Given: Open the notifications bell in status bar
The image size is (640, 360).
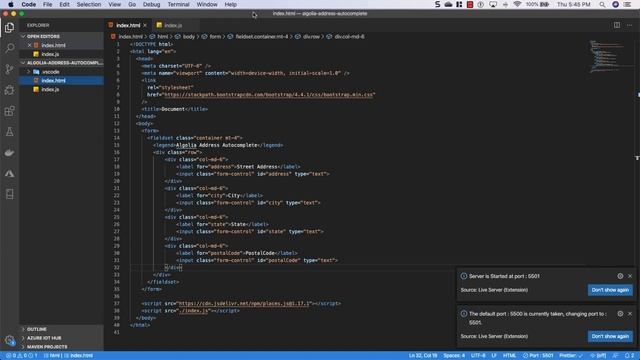Looking at the screenshot, I should click(x=629, y=356).
